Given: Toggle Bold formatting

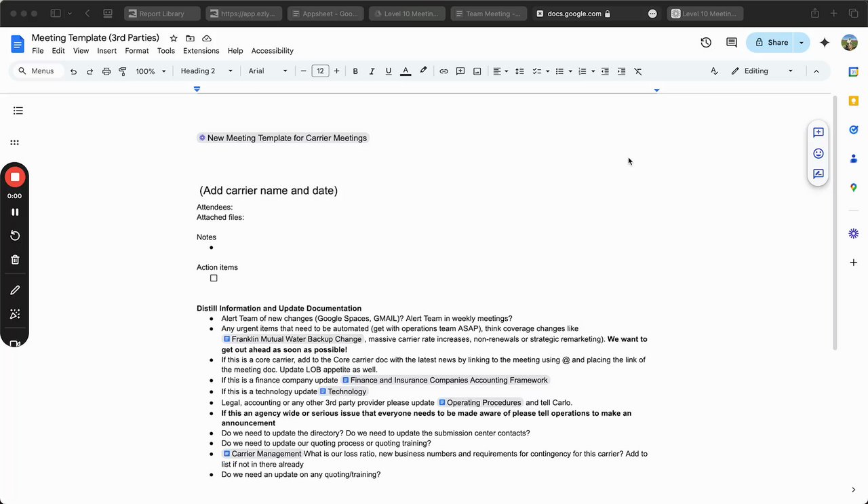Looking at the screenshot, I should 355,71.
